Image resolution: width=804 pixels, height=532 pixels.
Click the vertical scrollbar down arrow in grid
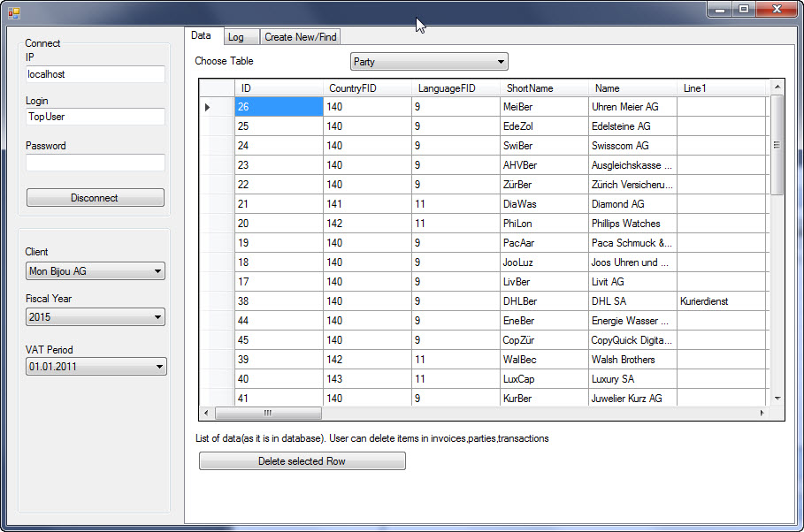777,399
